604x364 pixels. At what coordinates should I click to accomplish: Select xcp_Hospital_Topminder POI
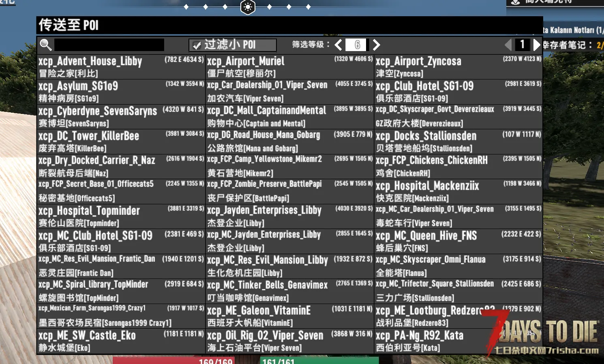tap(121, 216)
